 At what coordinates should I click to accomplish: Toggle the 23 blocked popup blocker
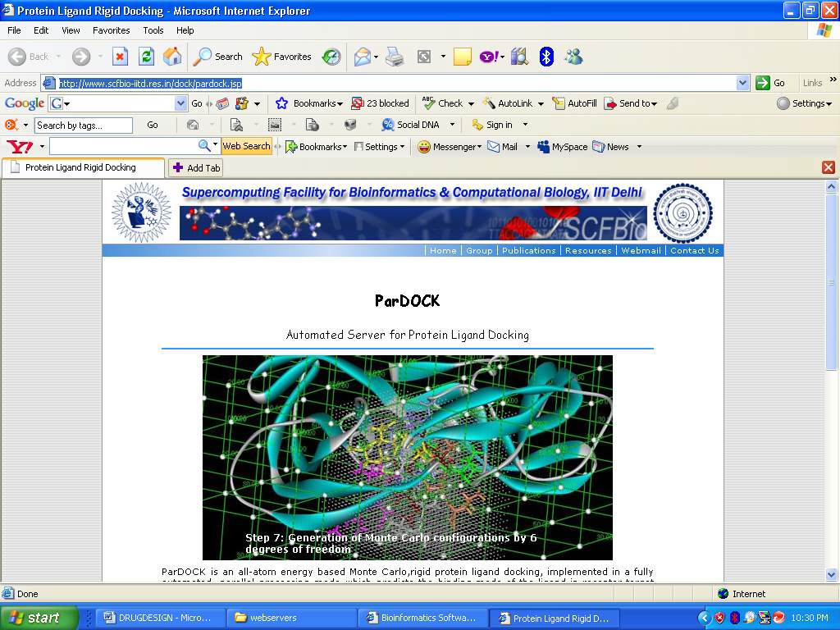point(380,103)
